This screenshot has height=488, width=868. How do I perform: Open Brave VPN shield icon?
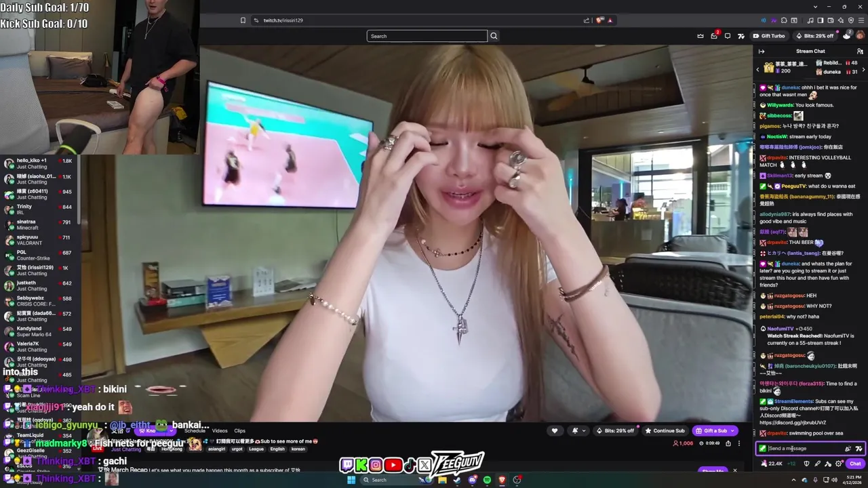tap(851, 20)
